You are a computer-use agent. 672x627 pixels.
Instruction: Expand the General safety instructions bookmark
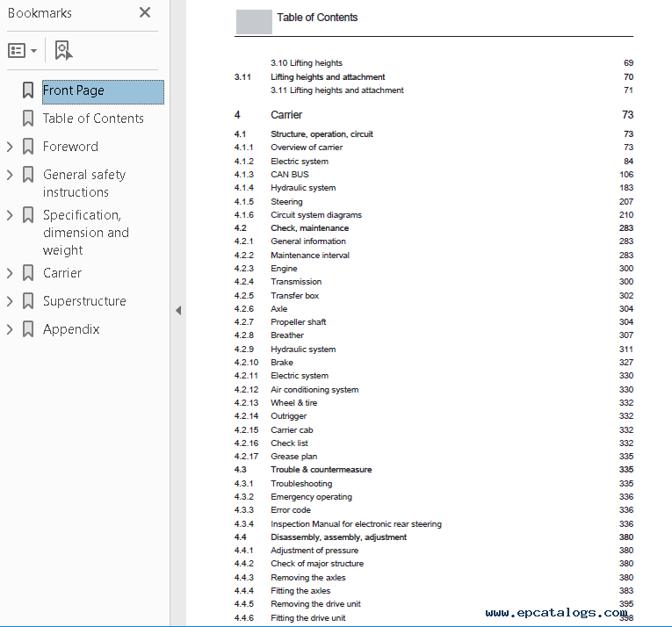(x=10, y=175)
